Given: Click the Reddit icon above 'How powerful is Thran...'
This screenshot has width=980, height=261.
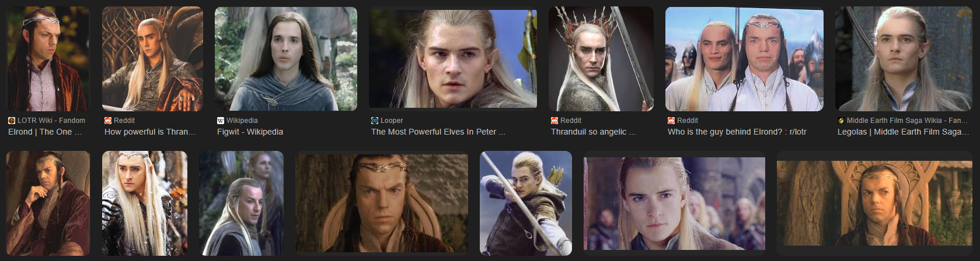Looking at the screenshot, I should [108, 121].
